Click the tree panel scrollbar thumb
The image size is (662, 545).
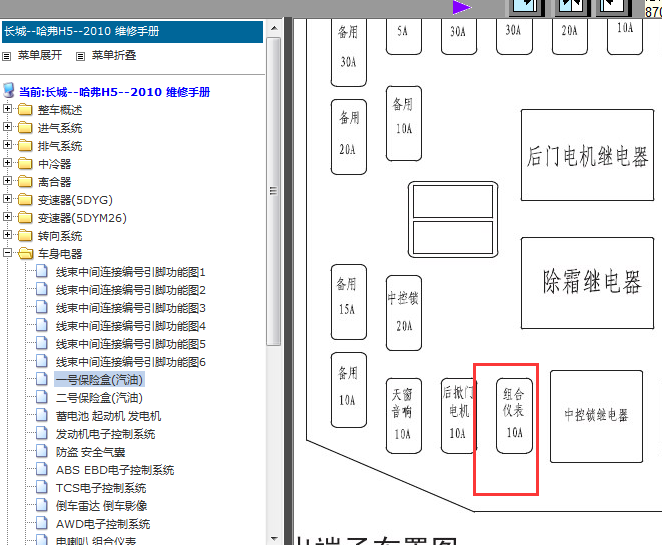click(x=274, y=192)
